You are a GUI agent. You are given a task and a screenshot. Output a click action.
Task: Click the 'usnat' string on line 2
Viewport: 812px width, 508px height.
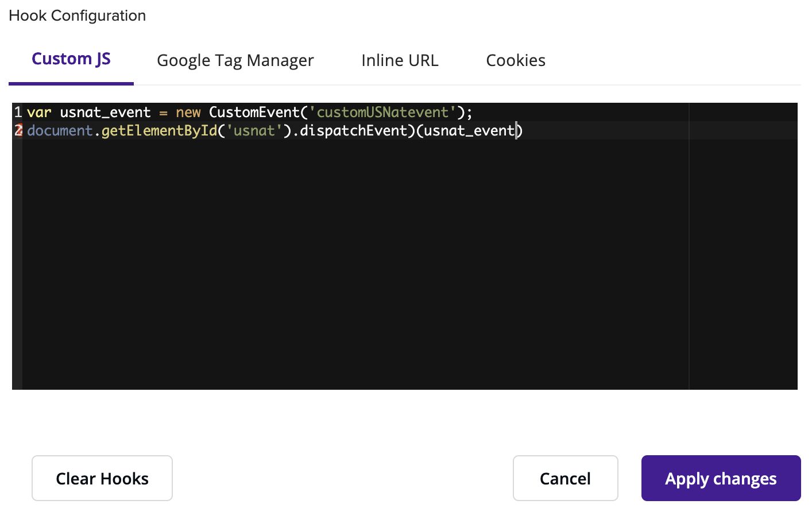pos(254,131)
